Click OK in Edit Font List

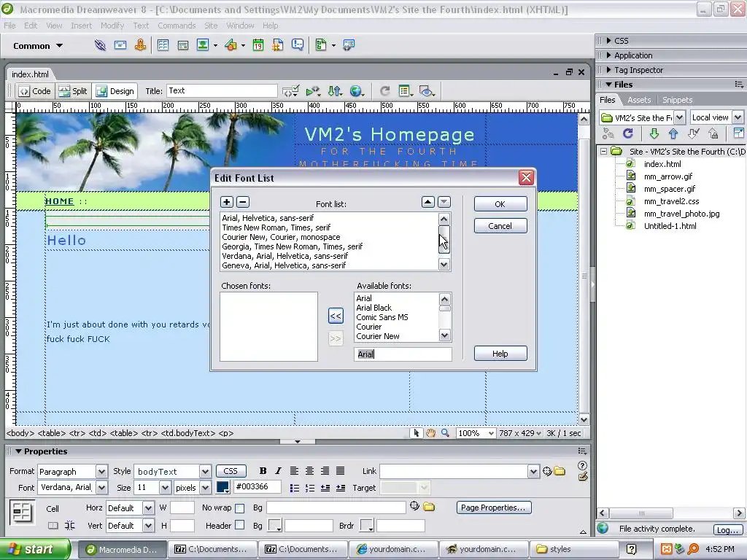point(500,204)
